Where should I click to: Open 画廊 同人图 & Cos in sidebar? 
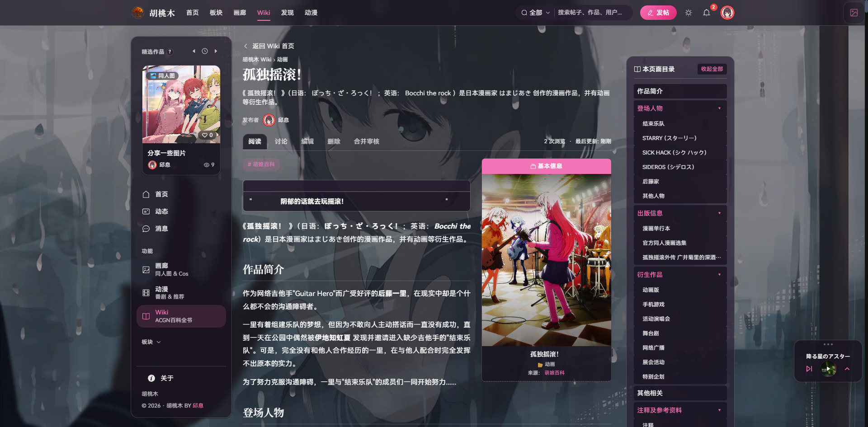pyautogui.click(x=181, y=270)
